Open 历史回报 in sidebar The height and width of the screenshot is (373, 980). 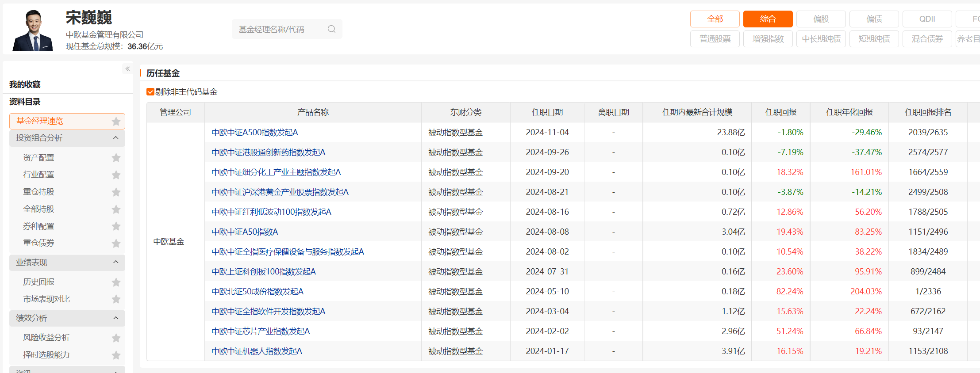point(38,282)
